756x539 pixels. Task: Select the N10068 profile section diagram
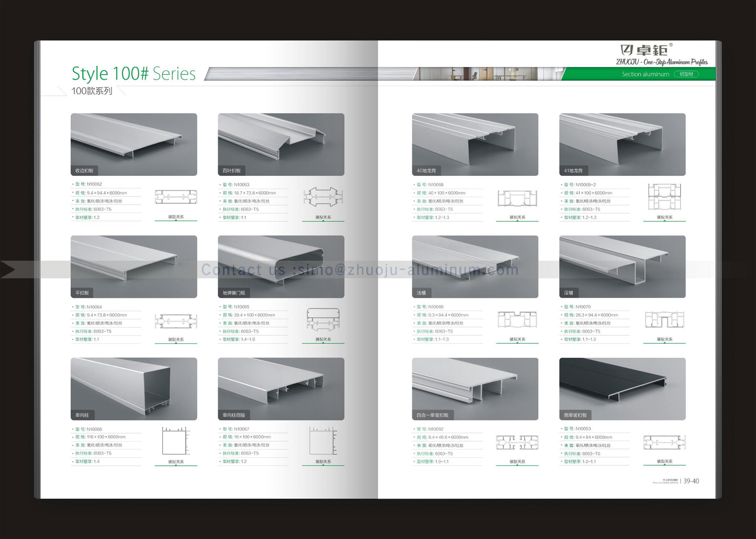[517, 198]
